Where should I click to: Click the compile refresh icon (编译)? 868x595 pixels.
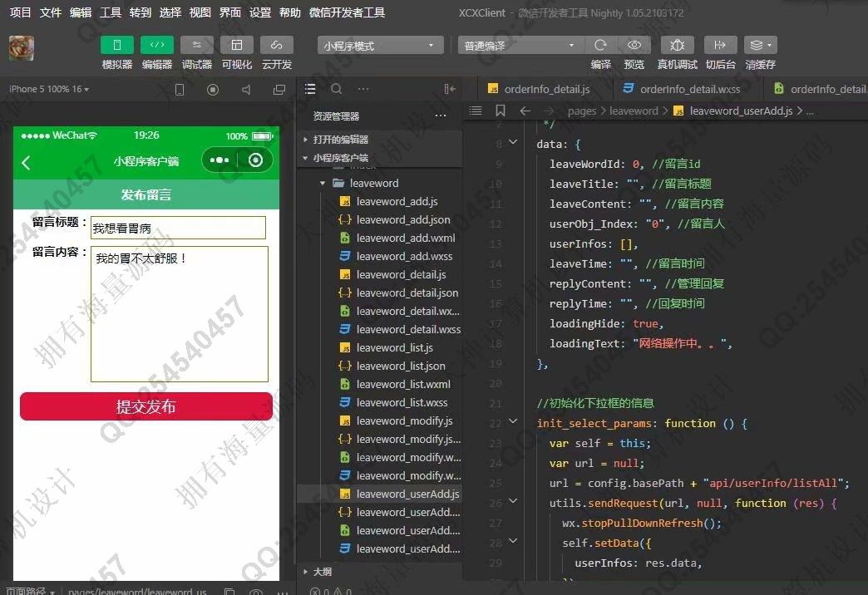(600, 45)
